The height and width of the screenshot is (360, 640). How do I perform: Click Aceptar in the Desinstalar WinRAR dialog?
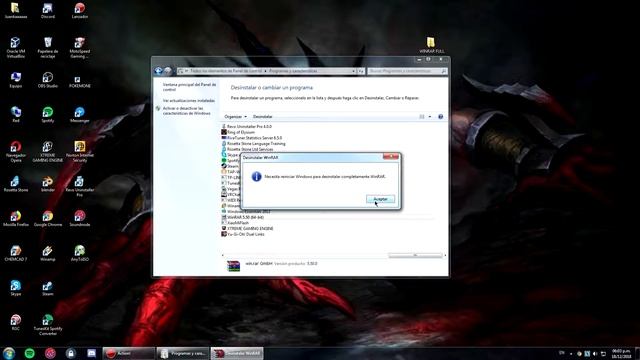pos(380,199)
